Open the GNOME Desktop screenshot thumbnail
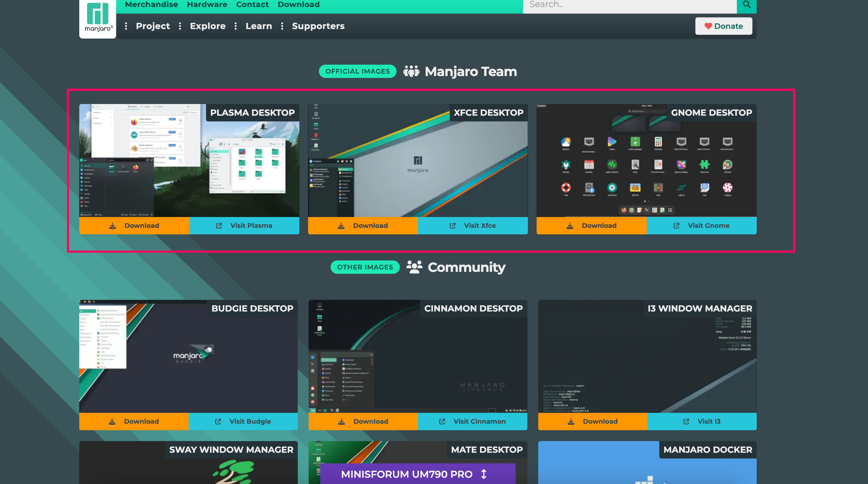The image size is (868, 484). tap(647, 161)
